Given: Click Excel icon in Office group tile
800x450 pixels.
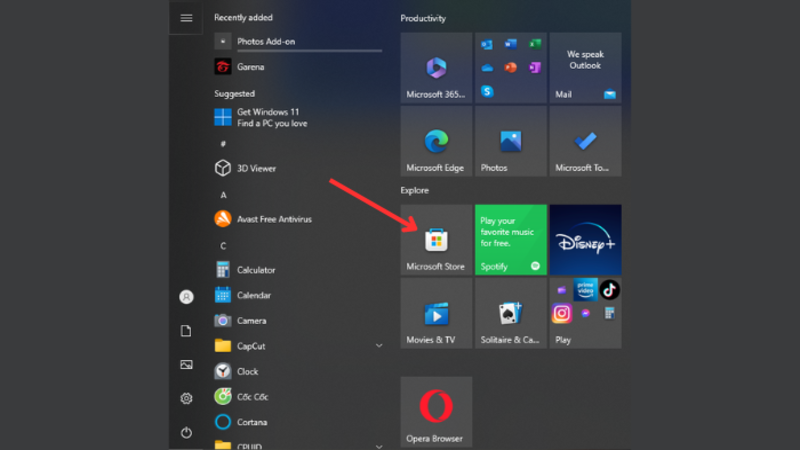Looking at the screenshot, I should pyautogui.click(x=535, y=44).
